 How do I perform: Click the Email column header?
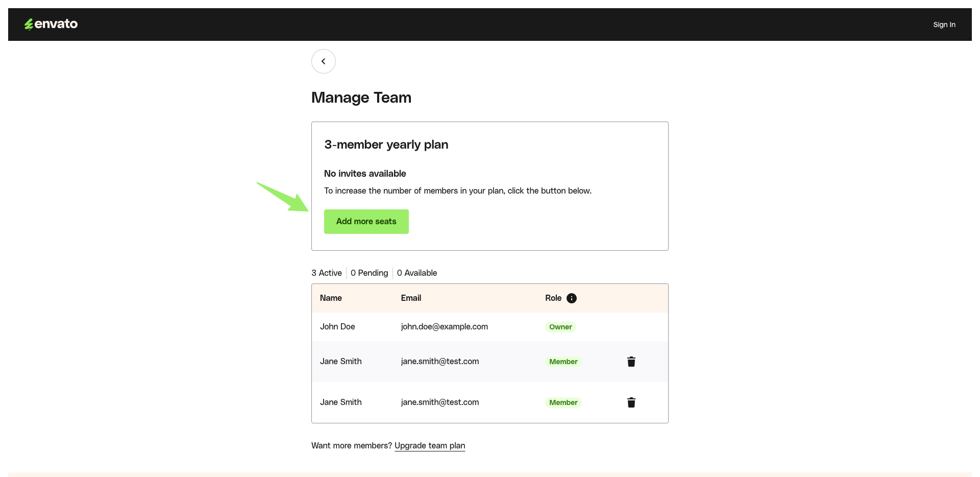(x=411, y=298)
